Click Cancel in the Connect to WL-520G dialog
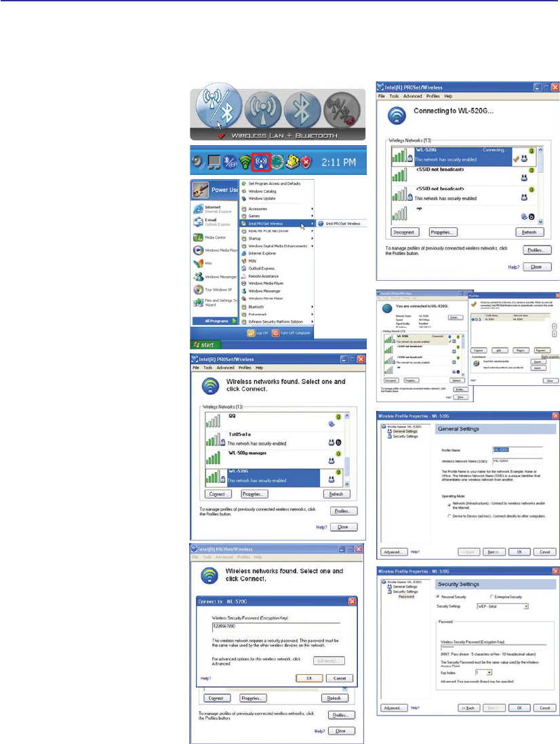Image resolution: width=560 pixels, height=744 pixels. point(340,678)
